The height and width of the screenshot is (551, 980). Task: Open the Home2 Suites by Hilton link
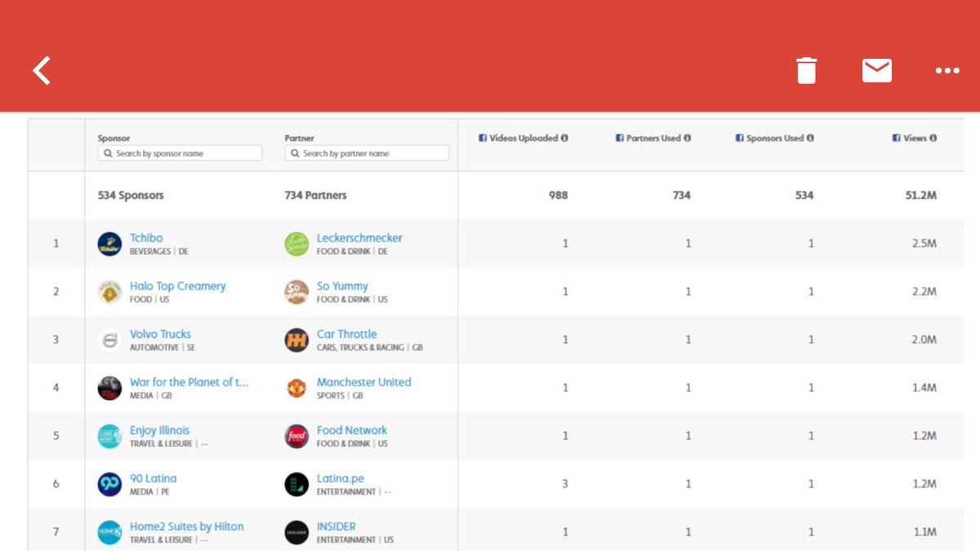coord(187,527)
